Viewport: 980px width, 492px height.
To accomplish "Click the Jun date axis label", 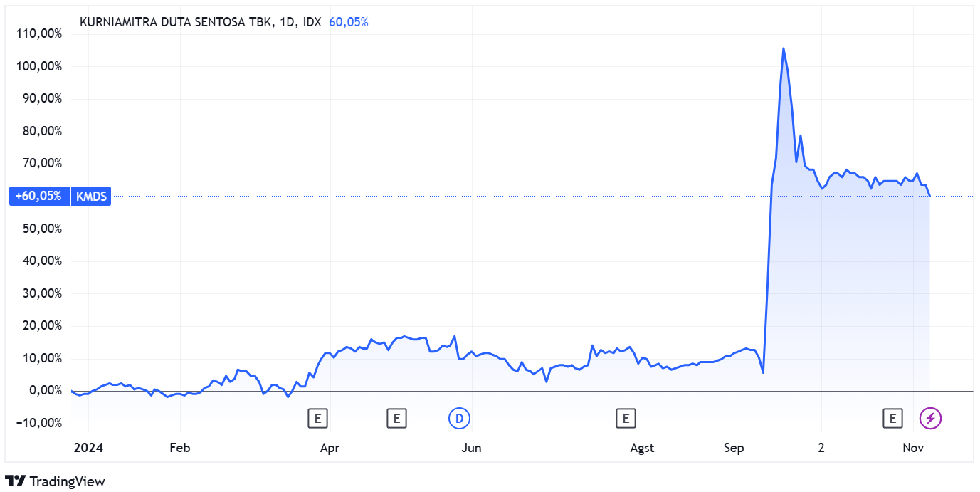I will coord(471,448).
